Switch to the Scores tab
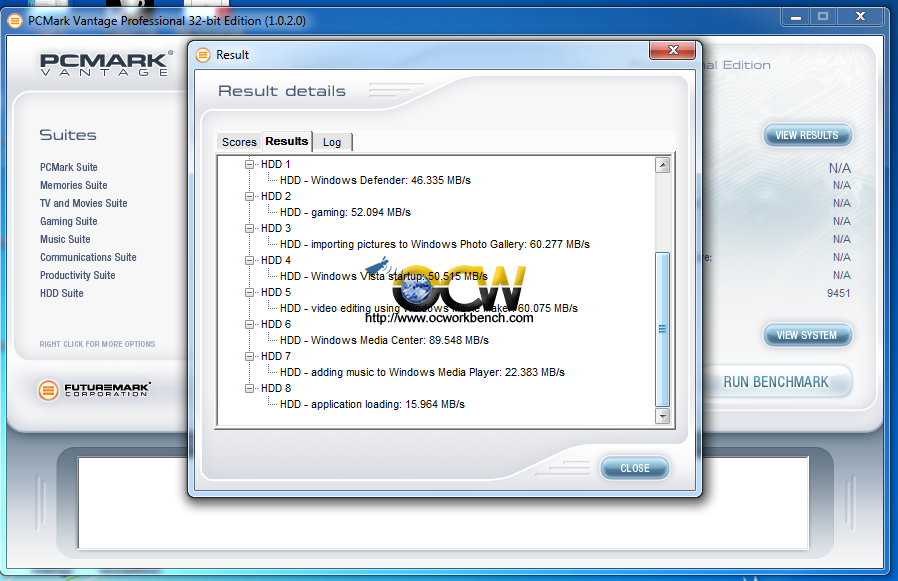898x581 pixels. tap(239, 142)
